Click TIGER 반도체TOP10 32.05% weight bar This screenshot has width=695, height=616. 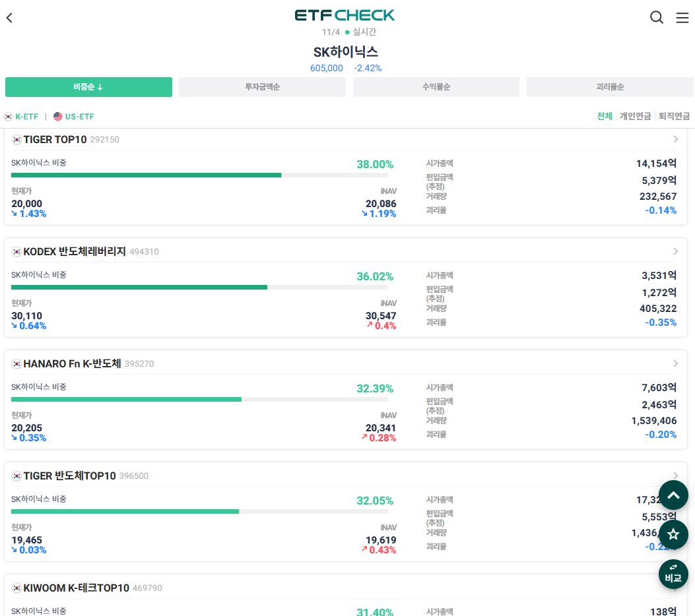click(199, 511)
